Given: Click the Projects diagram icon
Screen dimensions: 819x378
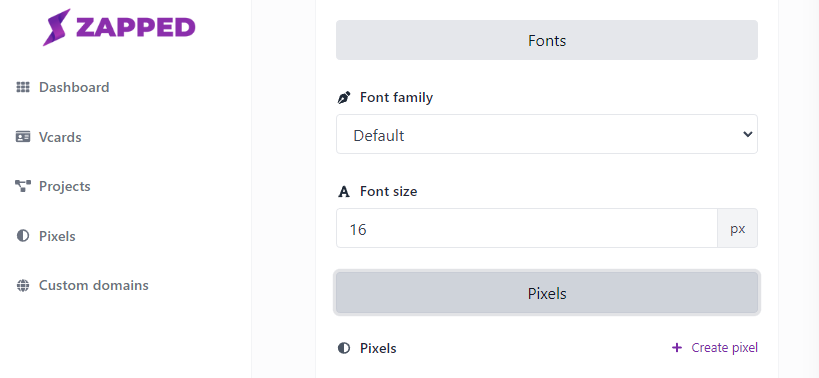Looking at the screenshot, I should click(22, 186).
